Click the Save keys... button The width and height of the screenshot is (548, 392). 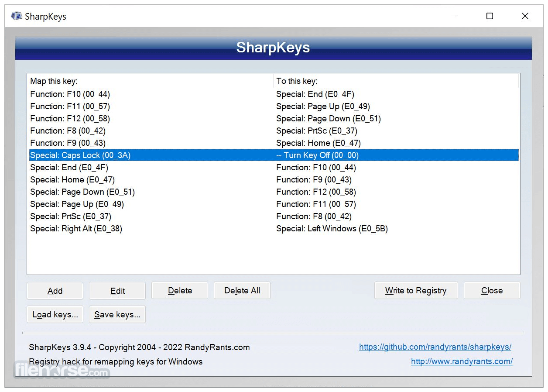pos(117,315)
